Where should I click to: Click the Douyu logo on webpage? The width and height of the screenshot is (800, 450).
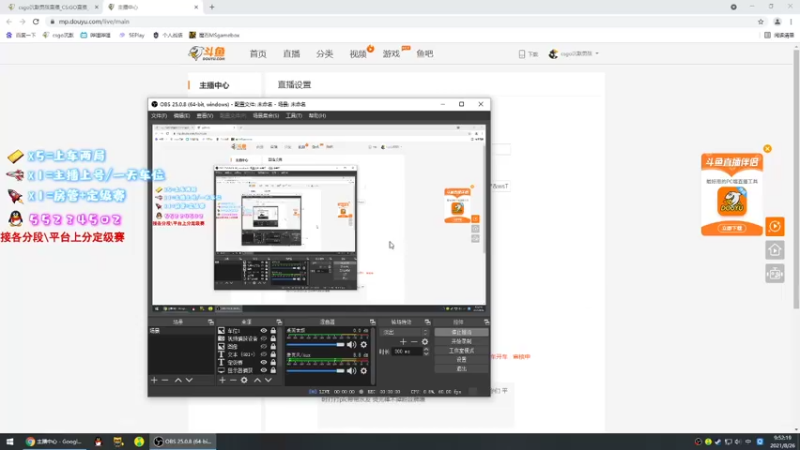click(x=207, y=53)
